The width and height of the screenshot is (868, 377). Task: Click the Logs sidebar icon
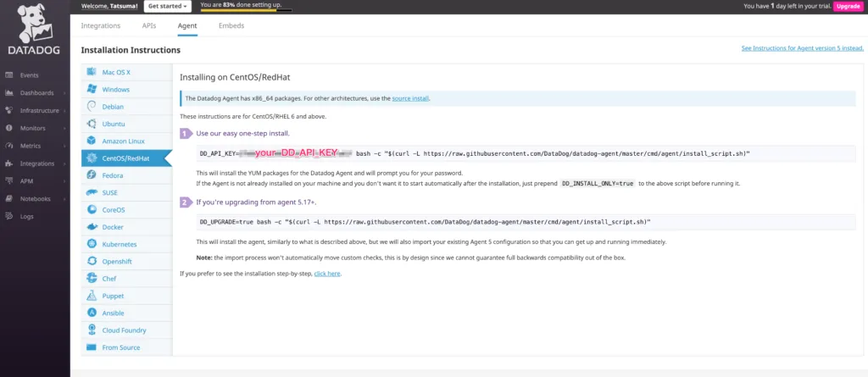8,216
